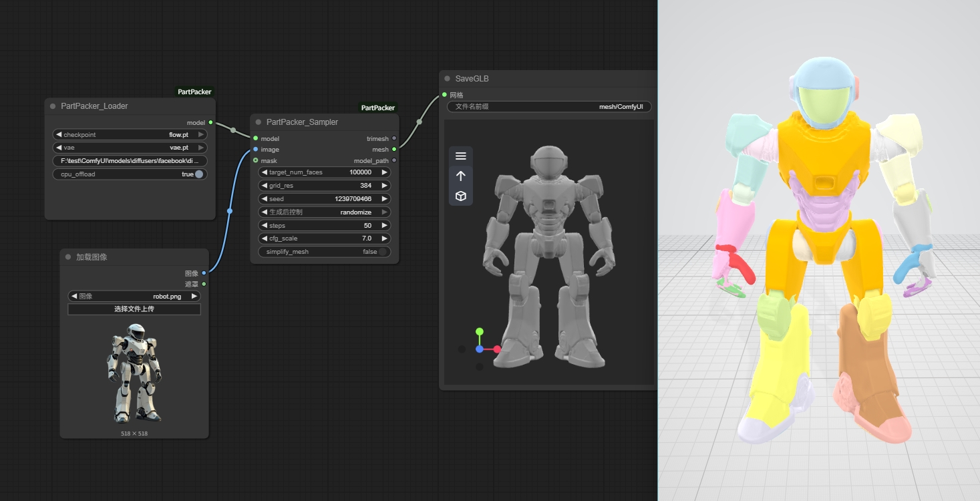Screen dimensions: 980x501
Task: Click the 遮罩 output socket on 加载图像 node
Action: point(204,285)
